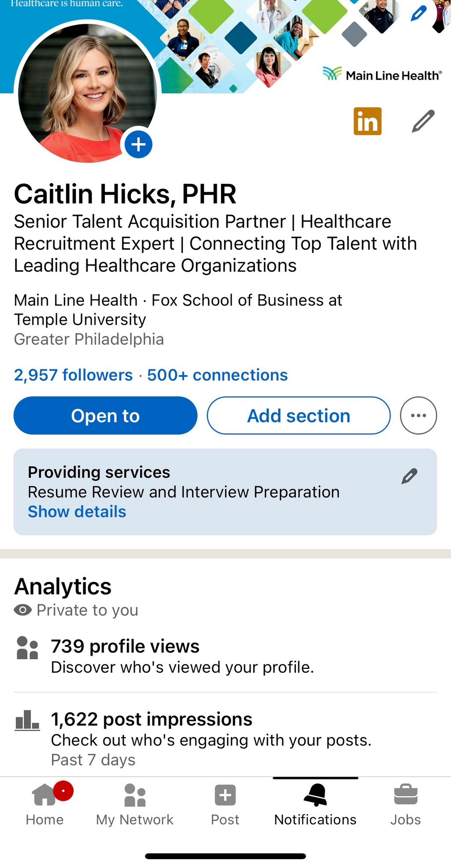Go to the Home tab
The width and height of the screenshot is (451, 868).
pyautogui.click(x=45, y=805)
